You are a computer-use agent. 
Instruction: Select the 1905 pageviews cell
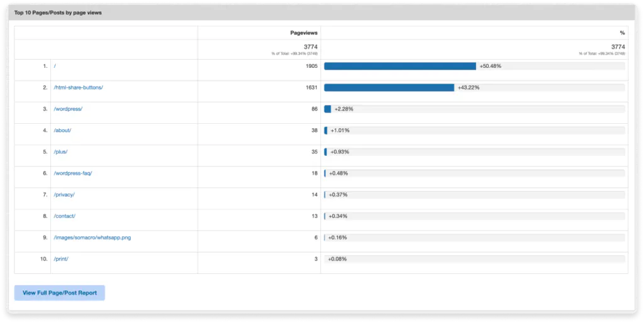[x=311, y=66]
